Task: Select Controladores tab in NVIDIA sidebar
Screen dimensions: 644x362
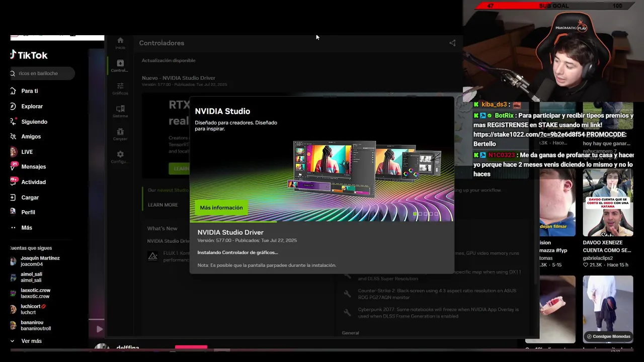Action: click(x=120, y=66)
